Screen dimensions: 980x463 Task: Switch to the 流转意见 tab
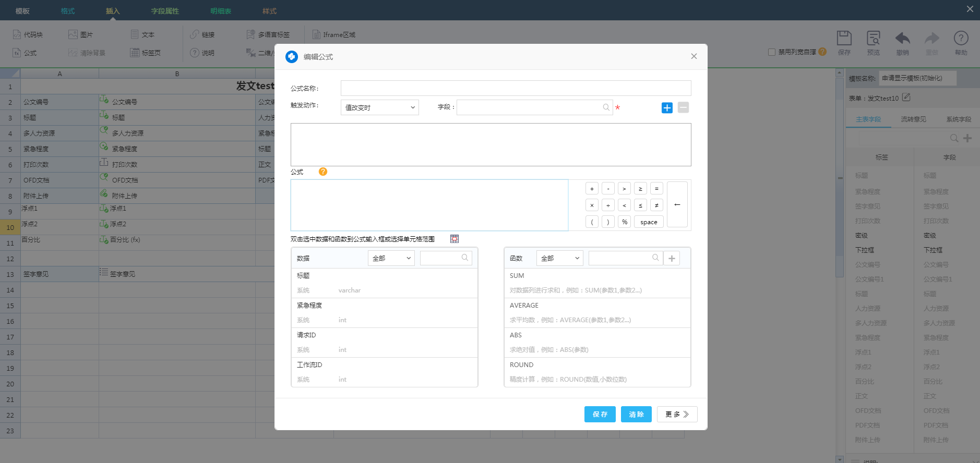coord(913,119)
